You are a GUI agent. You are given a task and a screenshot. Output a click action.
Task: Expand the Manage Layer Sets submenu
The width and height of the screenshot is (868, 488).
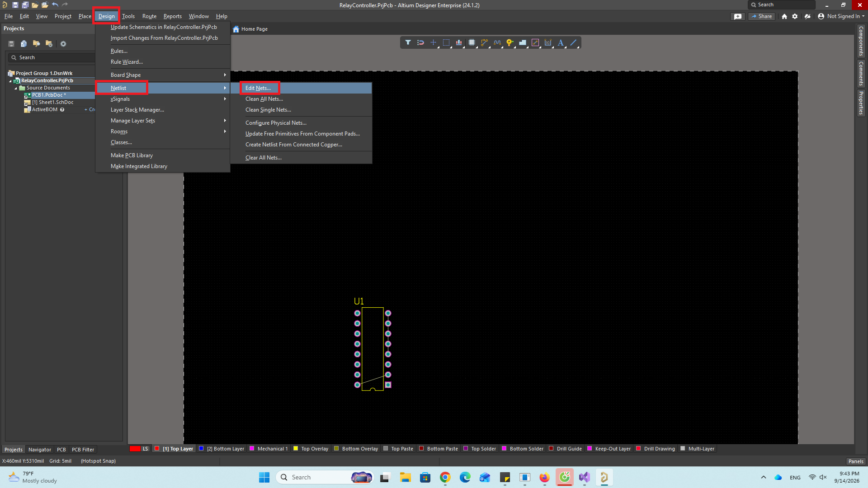pyautogui.click(x=163, y=121)
